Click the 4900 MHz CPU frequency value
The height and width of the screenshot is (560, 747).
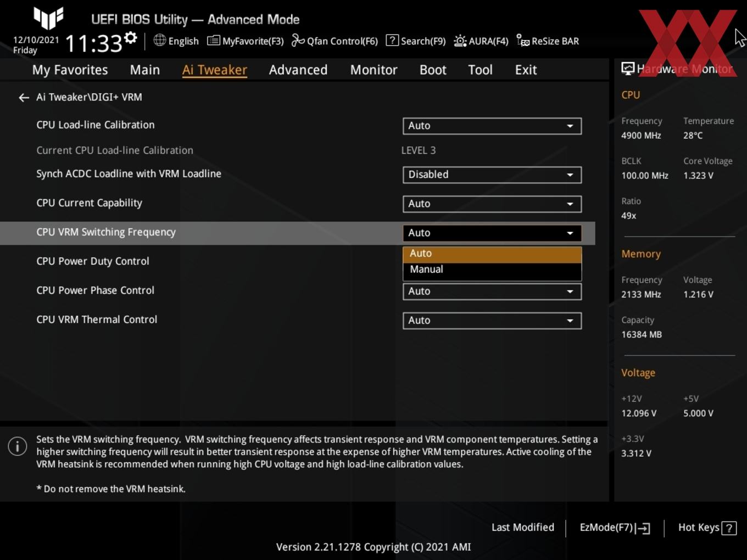pyautogui.click(x=641, y=136)
